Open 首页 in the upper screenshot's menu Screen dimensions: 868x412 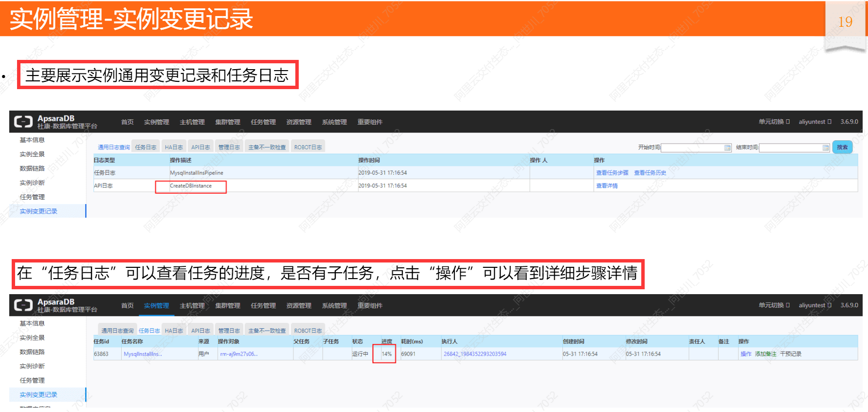click(x=127, y=122)
